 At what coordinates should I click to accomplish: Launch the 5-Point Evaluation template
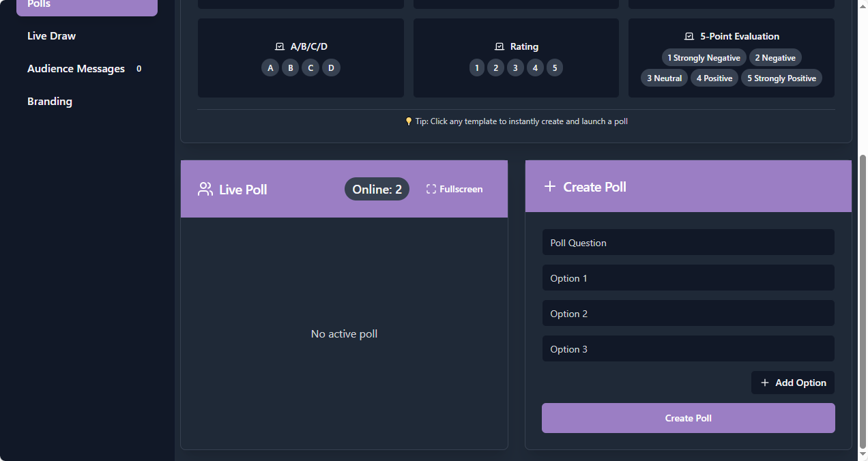click(x=732, y=58)
